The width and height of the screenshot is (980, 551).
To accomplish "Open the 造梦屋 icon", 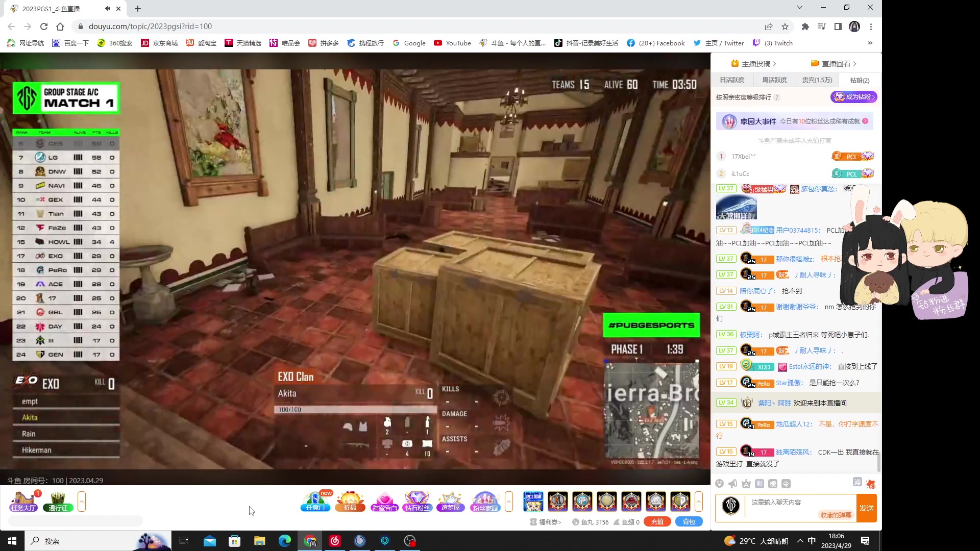I will (x=451, y=501).
